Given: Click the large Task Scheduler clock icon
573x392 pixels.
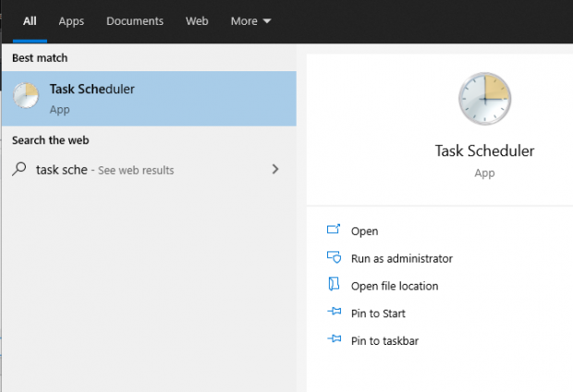Looking at the screenshot, I should pyautogui.click(x=484, y=99).
